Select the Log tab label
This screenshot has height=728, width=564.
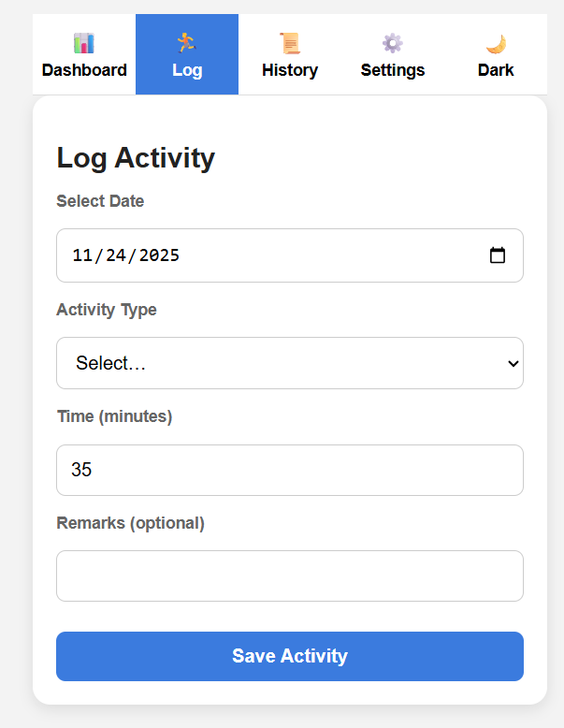(x=187, y=70)
